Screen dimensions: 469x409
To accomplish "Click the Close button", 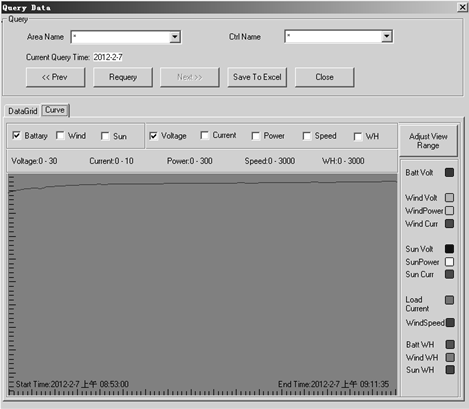I will (324, 77).
